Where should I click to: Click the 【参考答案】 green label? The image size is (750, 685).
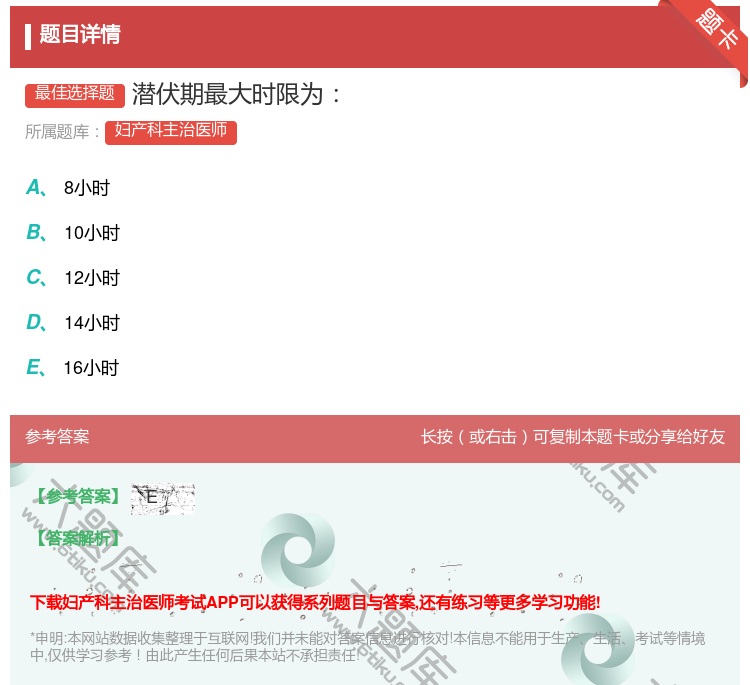pos(78,497)
